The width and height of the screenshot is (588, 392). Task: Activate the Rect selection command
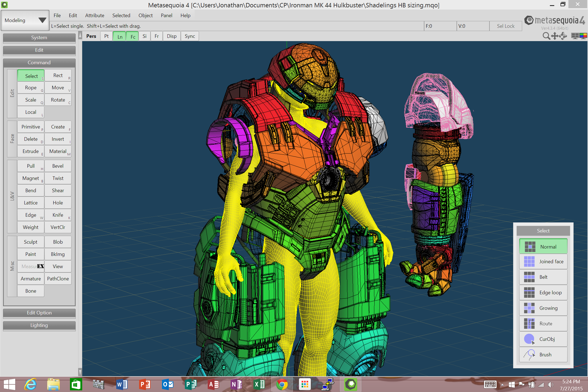click(x=58, y=75)
